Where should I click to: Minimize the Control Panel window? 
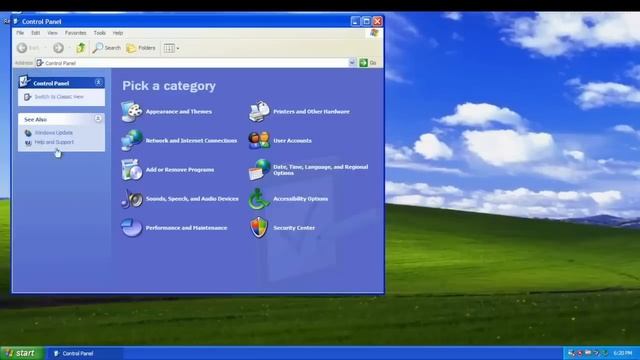(355, 21)
